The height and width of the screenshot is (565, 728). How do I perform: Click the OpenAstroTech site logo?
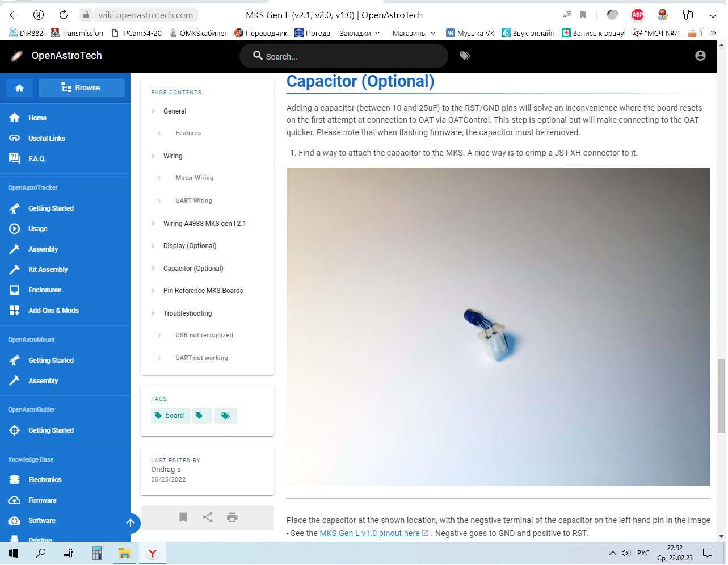click(18, 56)
